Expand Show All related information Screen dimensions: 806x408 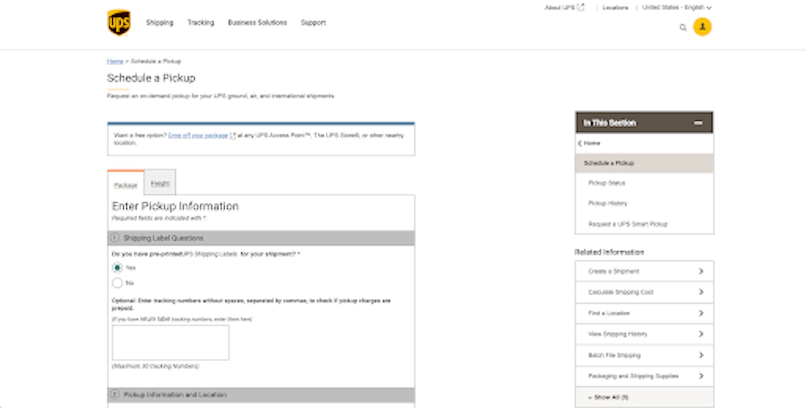tap(644, 397)
